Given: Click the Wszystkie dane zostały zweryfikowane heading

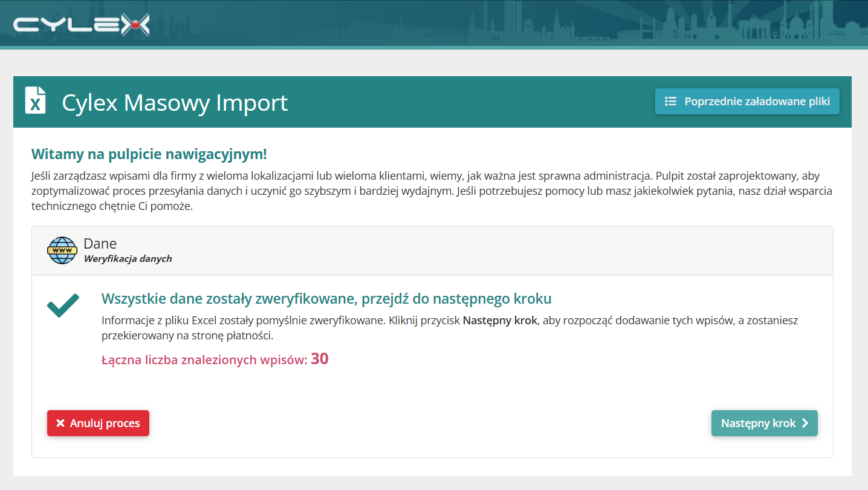Looking at the screenshot, I should point(326,299).
